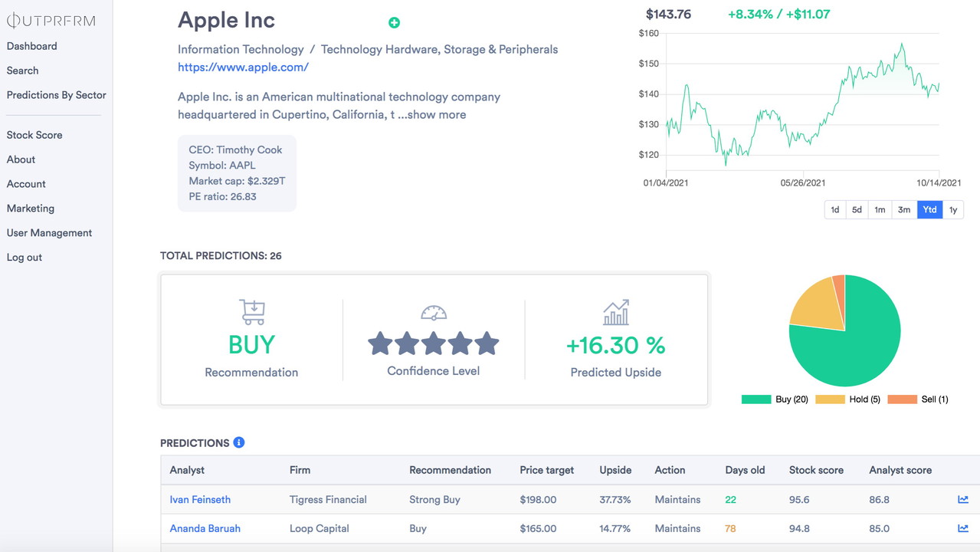This screenshot has width=980, height=552.
Task: Click the gauge icon above Confidence Level
Action: coord(434,312)
